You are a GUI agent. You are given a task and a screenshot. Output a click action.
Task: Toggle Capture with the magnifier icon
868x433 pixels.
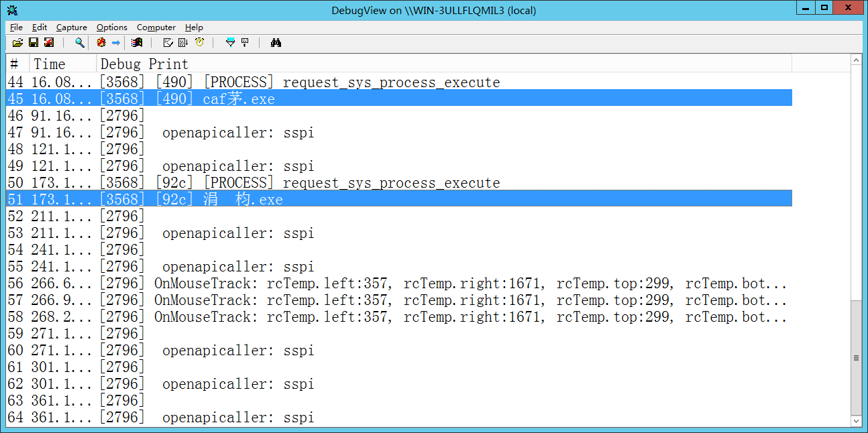[x=79, y=42]
